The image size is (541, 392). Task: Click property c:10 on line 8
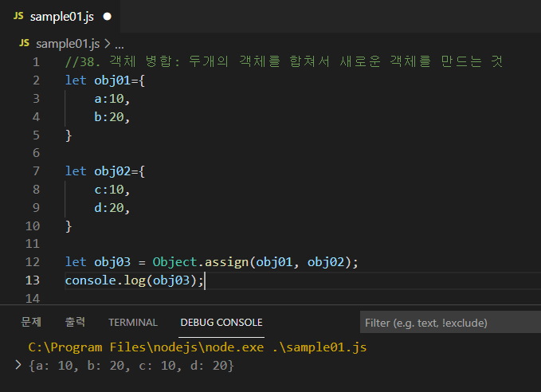[112, 190]
